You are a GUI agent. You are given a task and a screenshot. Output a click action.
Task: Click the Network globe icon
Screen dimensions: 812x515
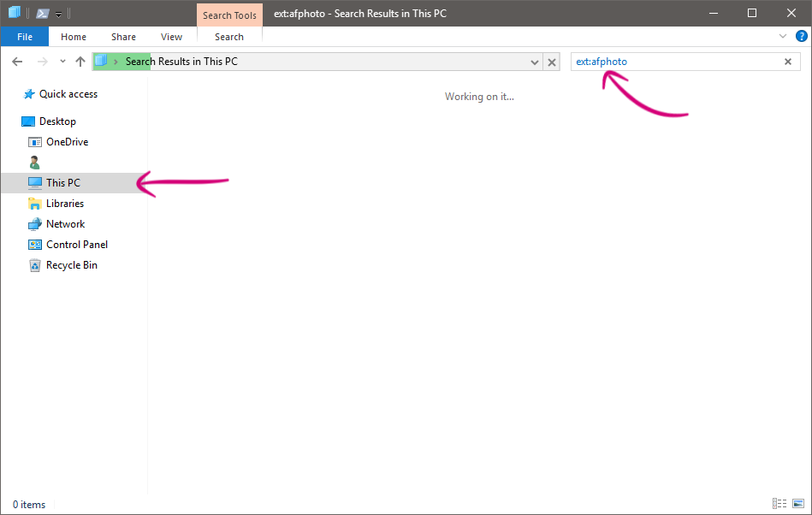pyautogui.click(x=35, y=224)
